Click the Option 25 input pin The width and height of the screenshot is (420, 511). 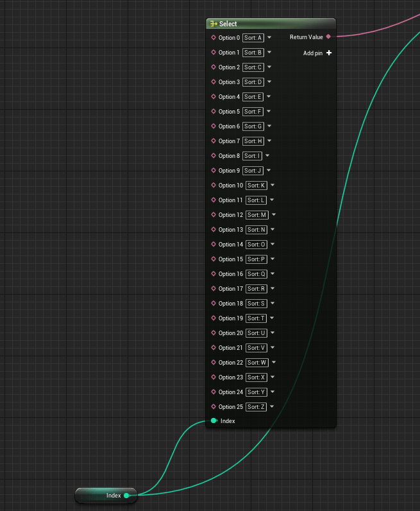[214, 406]
